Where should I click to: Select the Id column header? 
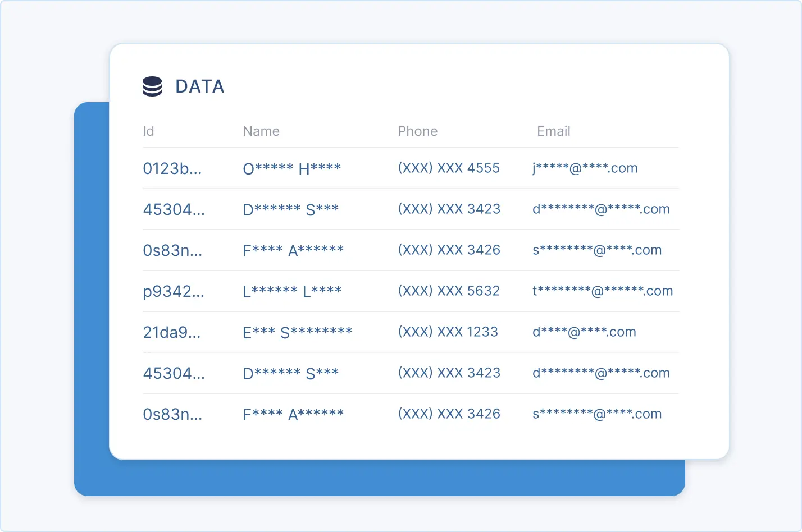point(148,131)
